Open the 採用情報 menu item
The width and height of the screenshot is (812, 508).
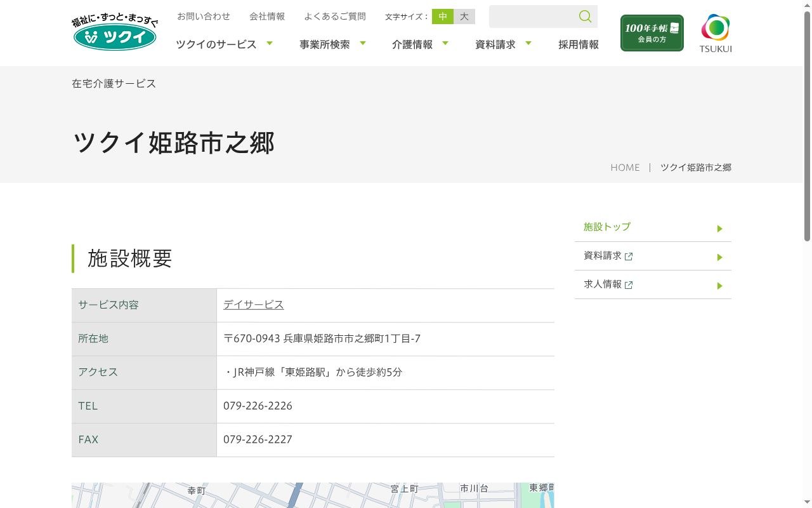click(x=579, y=44)
